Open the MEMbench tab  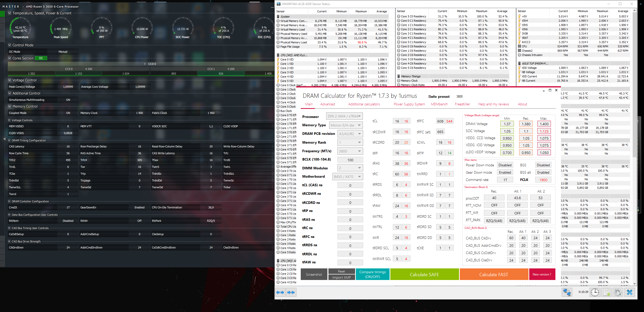point(439,104)
